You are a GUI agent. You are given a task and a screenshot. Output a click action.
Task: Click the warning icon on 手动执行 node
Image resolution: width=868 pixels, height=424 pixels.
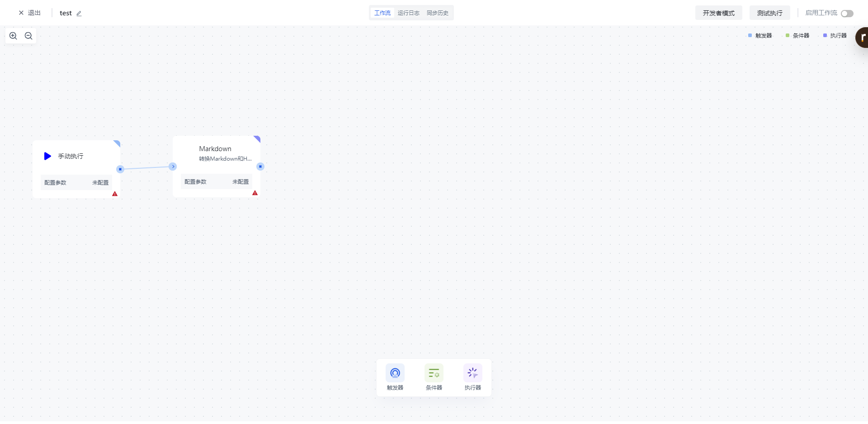[115, 194]
